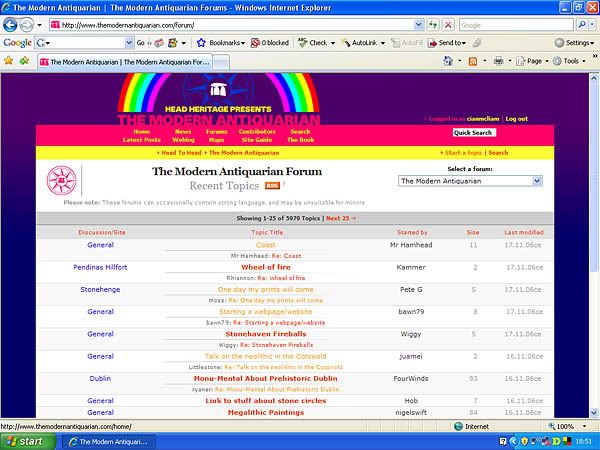Open the Pendinas Hillfort site link
This screenshot has width=600, height=450.
pyautogui.click(x=100, y=267)
